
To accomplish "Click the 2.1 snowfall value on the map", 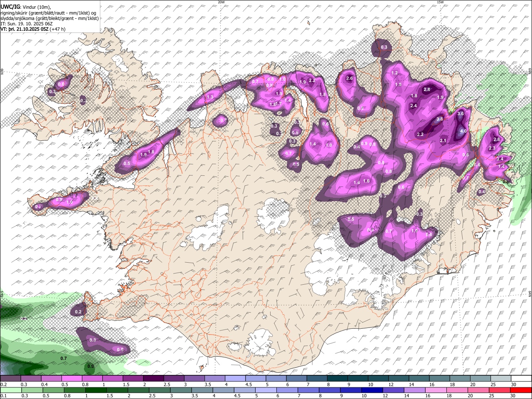I will coord(443,140).
